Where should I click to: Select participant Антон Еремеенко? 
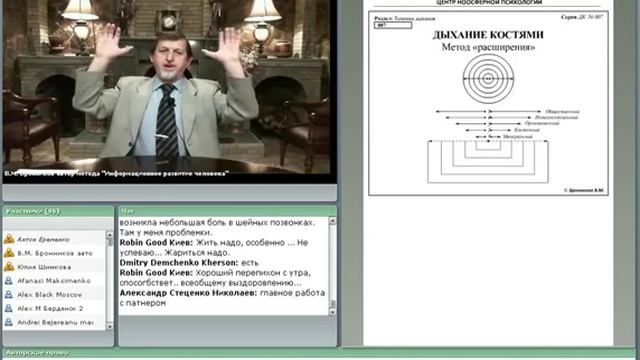coord(54,239)
